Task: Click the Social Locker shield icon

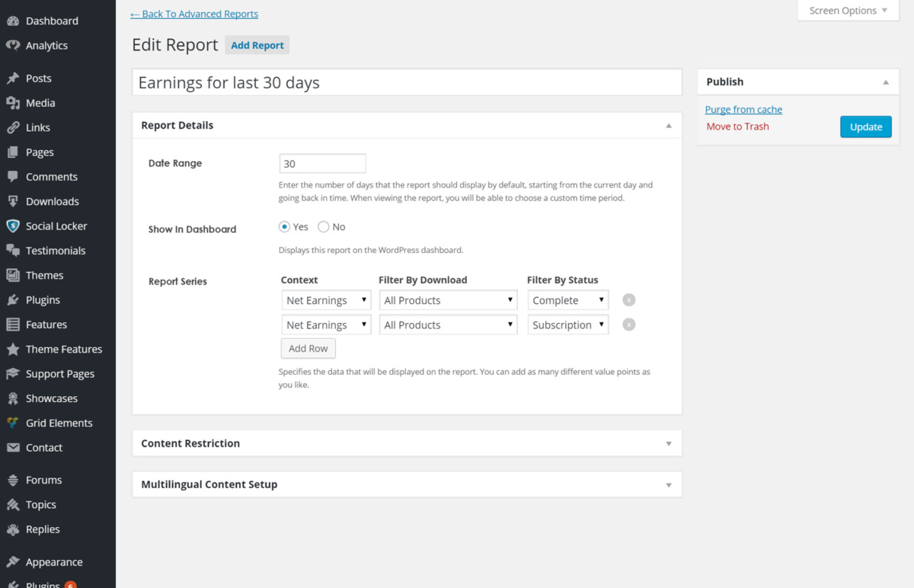Action: click(13, 226)
